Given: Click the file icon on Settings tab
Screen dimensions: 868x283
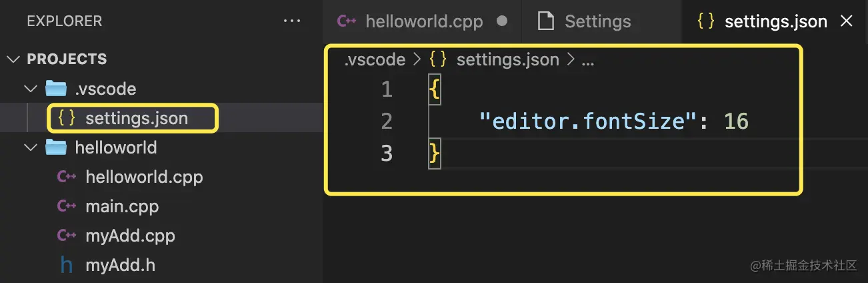Looking at the screenshot, I should tap(546, 21).
